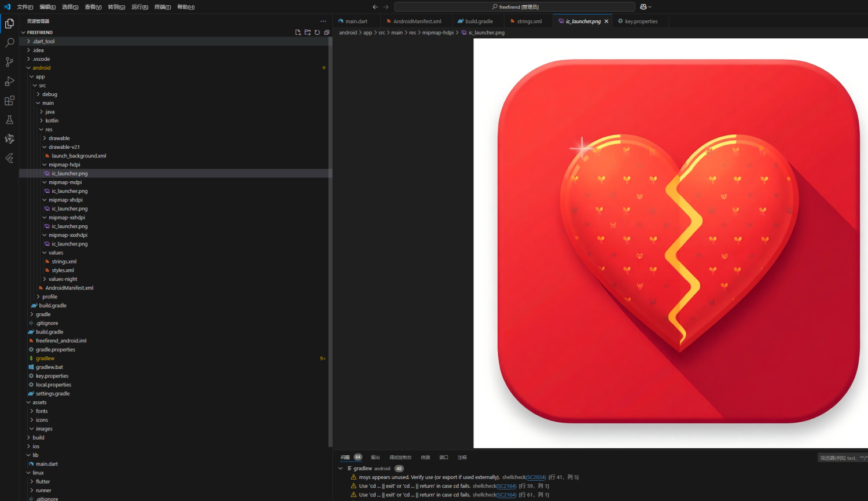Open the Run and Debug view

(9, 81)
